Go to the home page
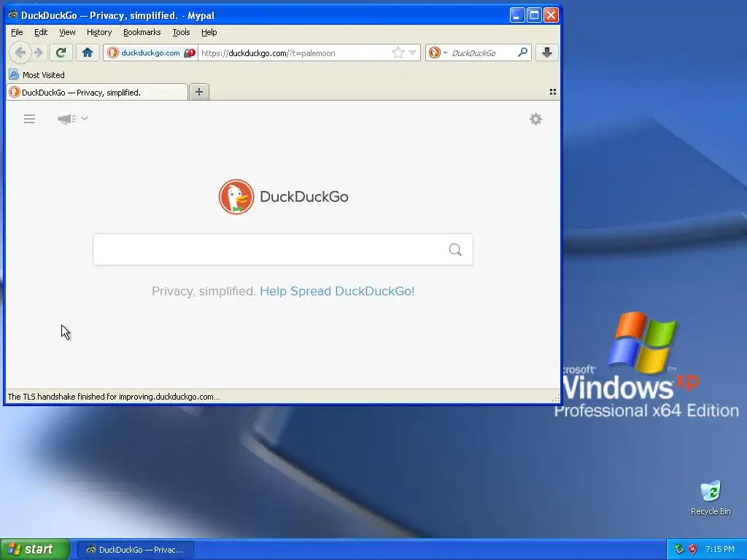 88,52
